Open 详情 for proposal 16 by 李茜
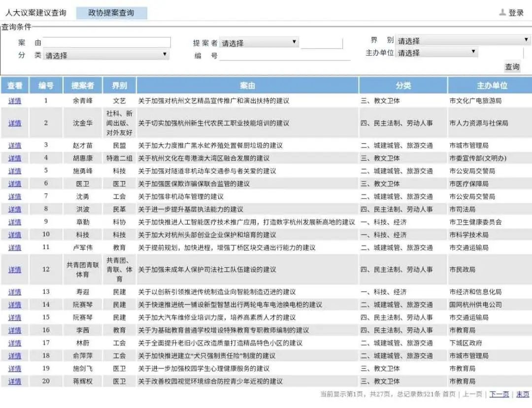532x408 pixels. click(15, 330)
